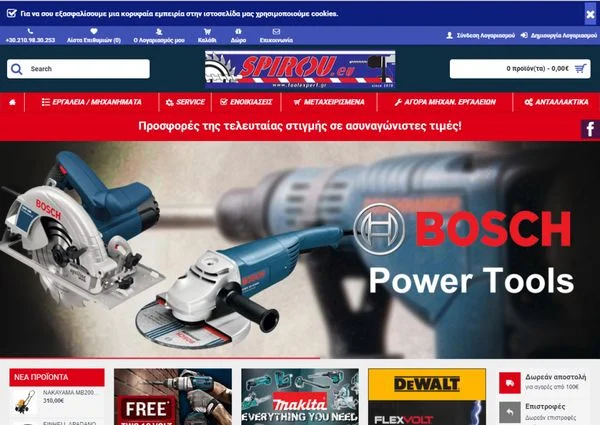600x425 pixels.
Task: Click the Επιστροφές text
Action: [545, 406]
